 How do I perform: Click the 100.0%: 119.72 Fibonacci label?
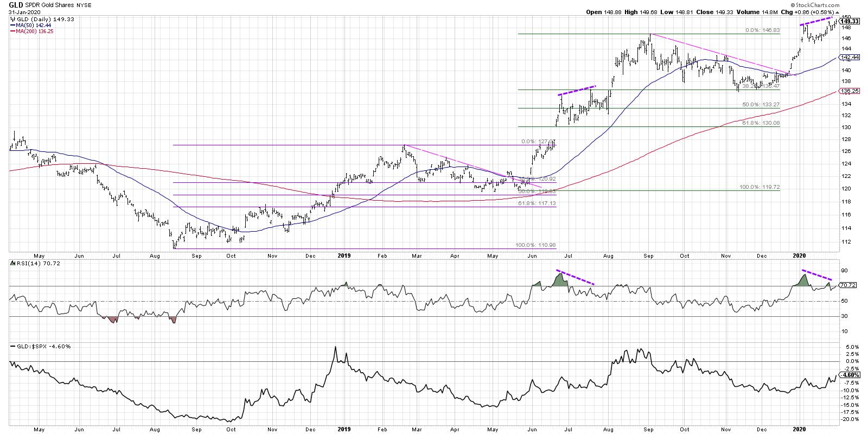759,187
